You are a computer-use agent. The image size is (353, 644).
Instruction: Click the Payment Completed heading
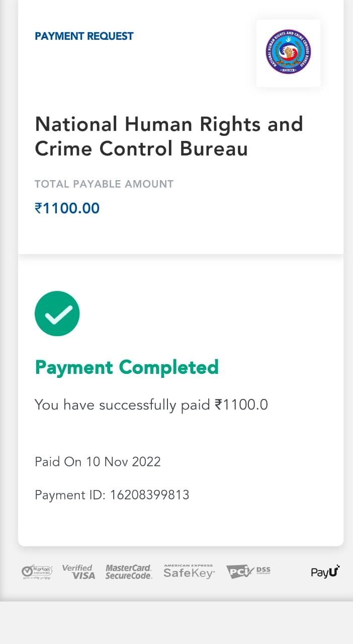click(127, 367)
